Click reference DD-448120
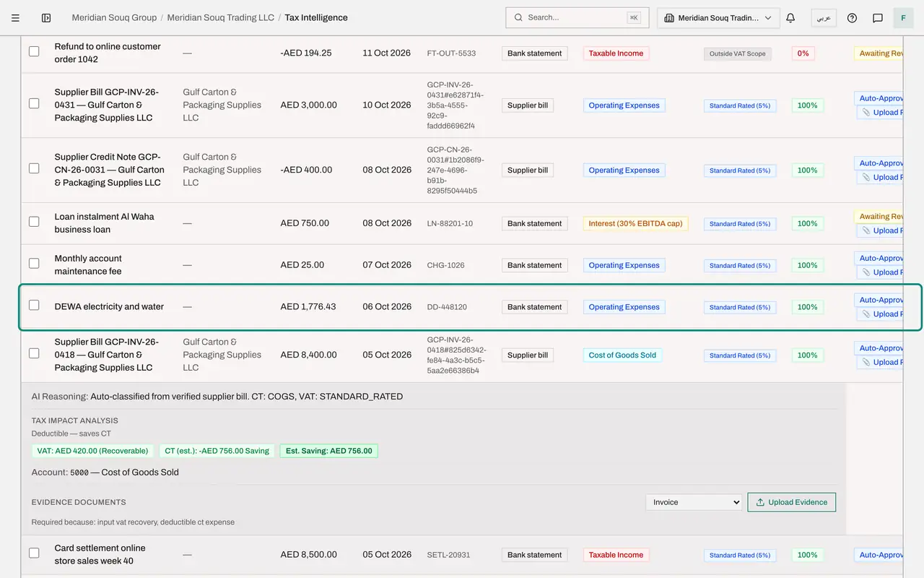Screen dimensions: 924x578 pos(447,307)
